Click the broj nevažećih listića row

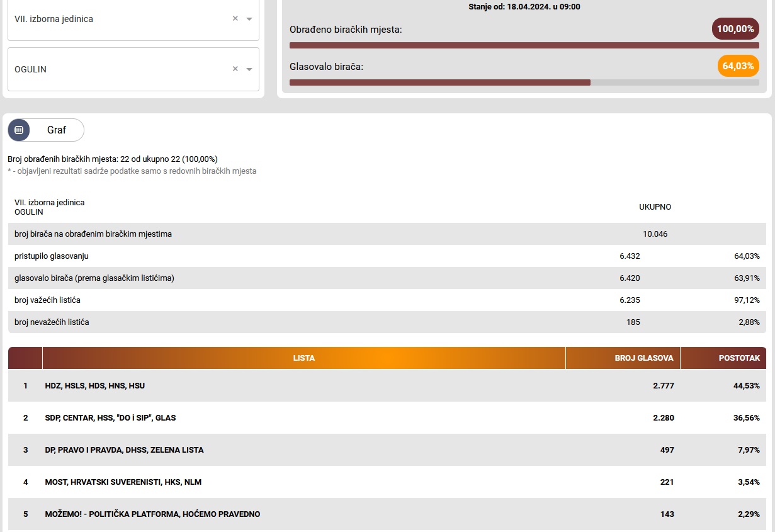tap(52, 322)
